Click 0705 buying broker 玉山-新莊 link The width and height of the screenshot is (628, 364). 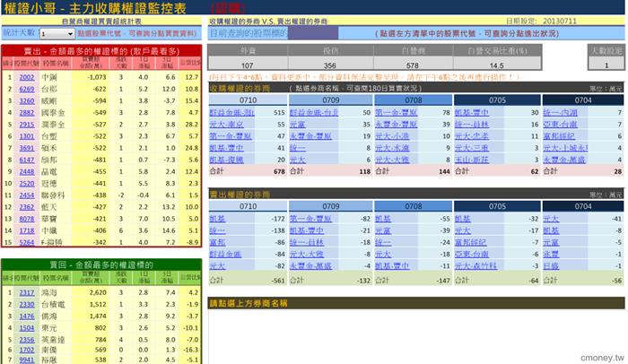coord(472,160)
